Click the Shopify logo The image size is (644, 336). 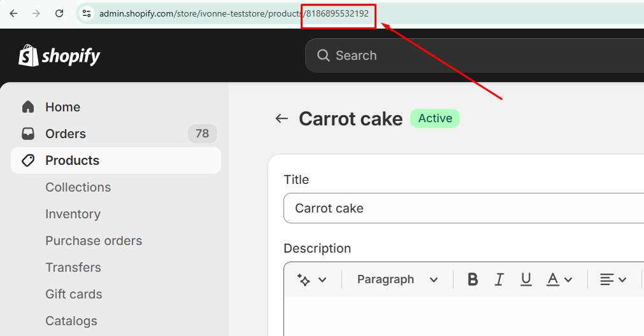(59, 55)
